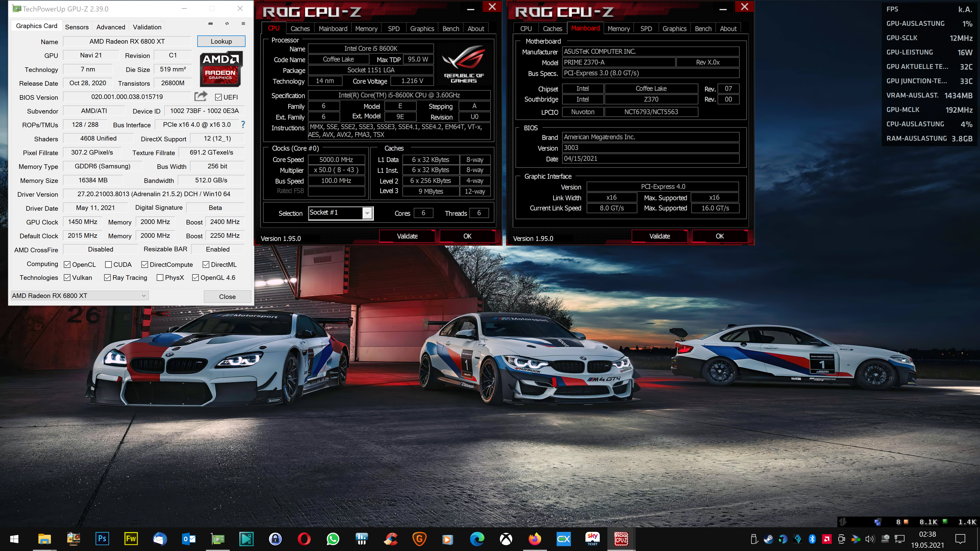
Task: Disable the Ray Tracing checkbox
Action: point(107,278)
